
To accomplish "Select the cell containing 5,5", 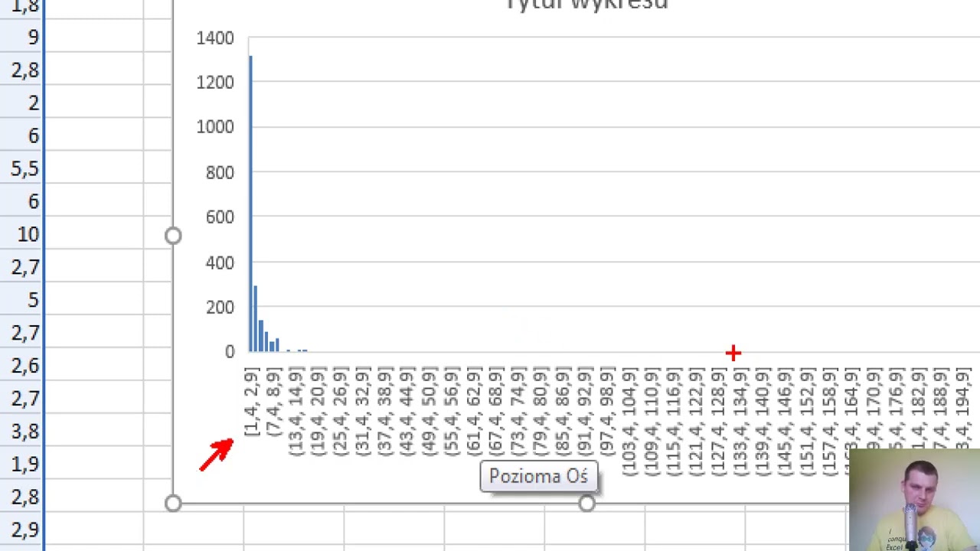I will pos(22,168).
